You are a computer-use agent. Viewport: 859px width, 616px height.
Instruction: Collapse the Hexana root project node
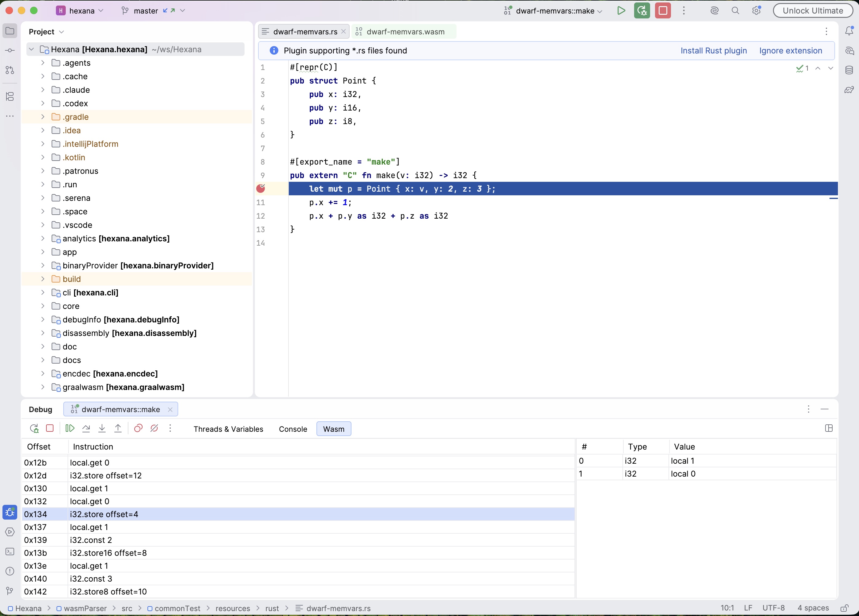click(31, 49)
